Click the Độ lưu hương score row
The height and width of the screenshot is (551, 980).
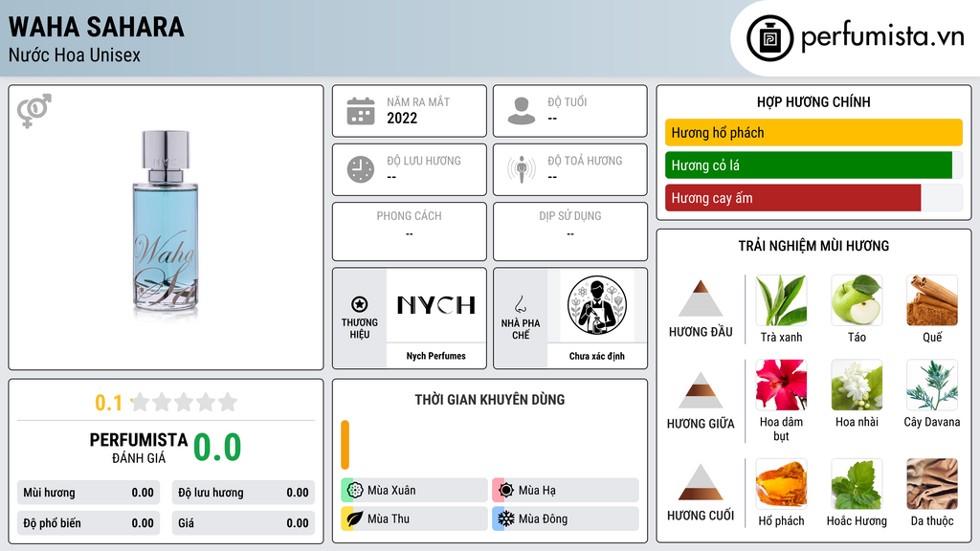(x=243, y=493)
